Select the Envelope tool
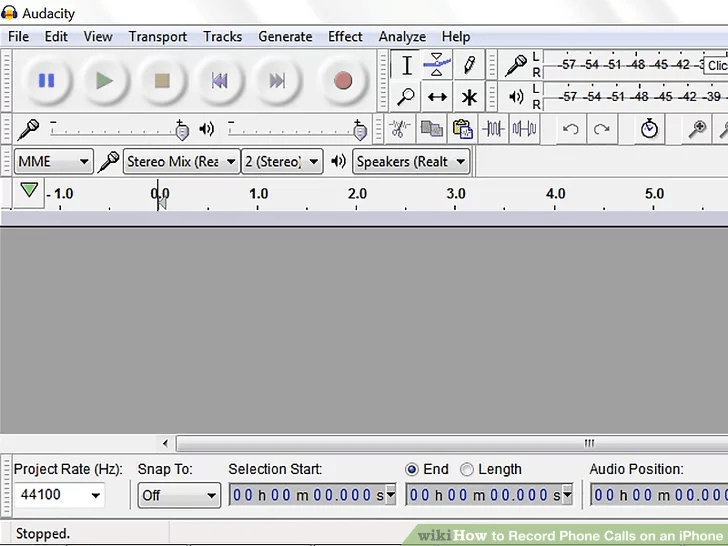728x546 pixels. (x=437, y=65)
